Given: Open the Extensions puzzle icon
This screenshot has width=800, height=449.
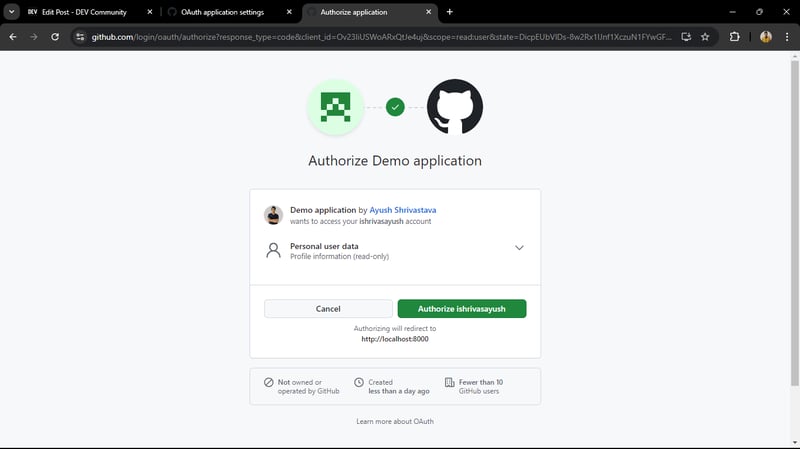Looking at the screenshot, I should coord(734,37).
